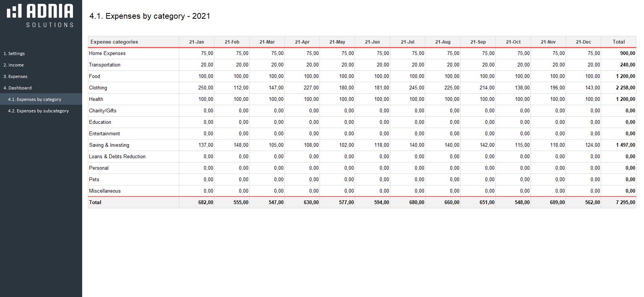Click the Expense categories column header

[x=114, y=42]
